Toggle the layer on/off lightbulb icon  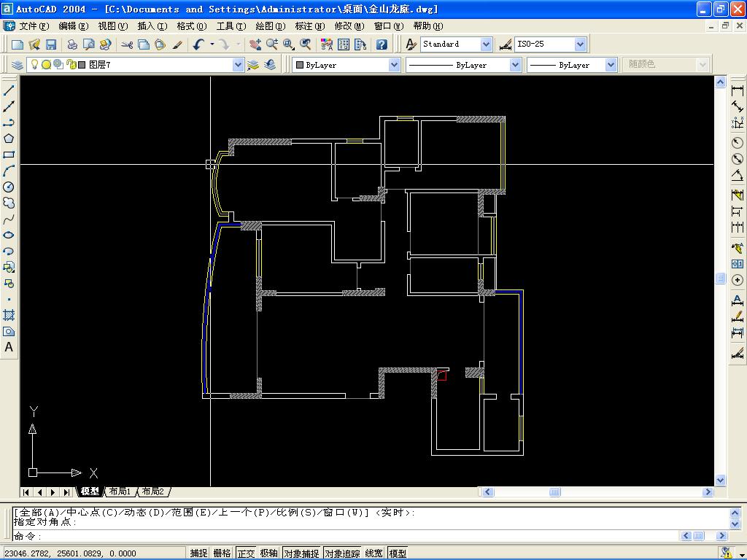(34, 64)
